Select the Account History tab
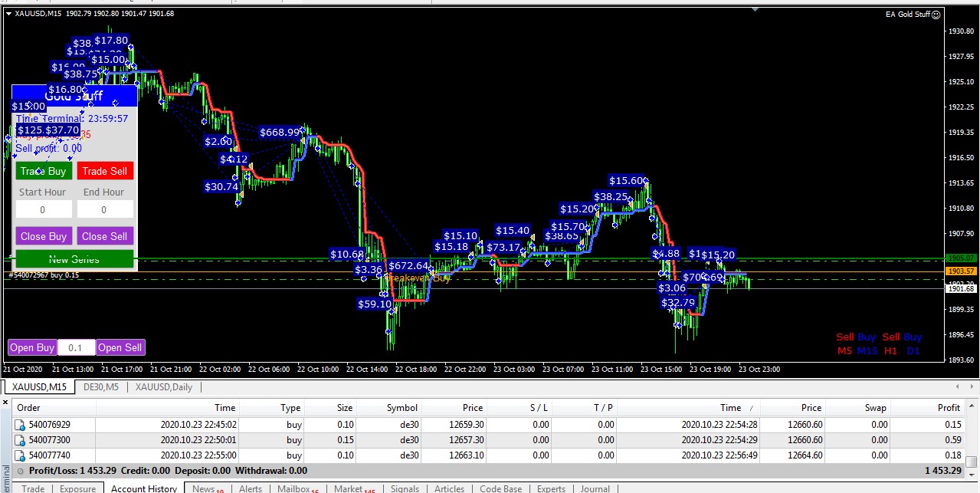980x493 pixels. point(144,488)
